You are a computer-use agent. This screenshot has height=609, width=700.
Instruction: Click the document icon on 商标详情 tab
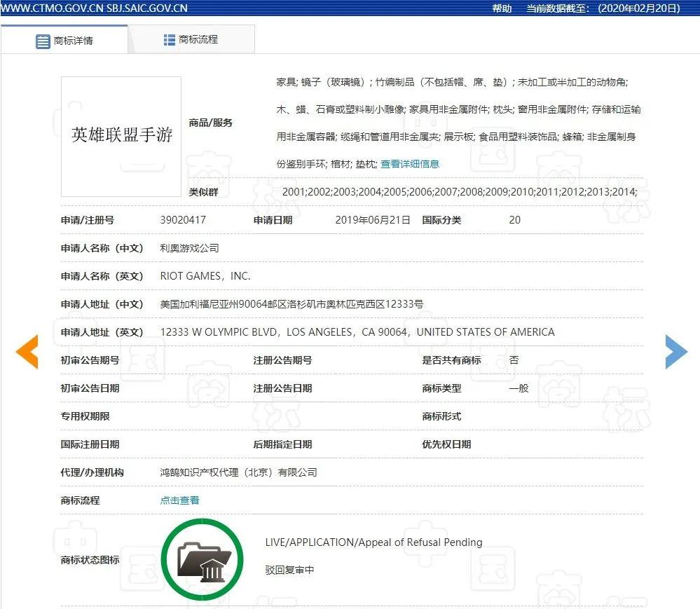click(43, 40)
